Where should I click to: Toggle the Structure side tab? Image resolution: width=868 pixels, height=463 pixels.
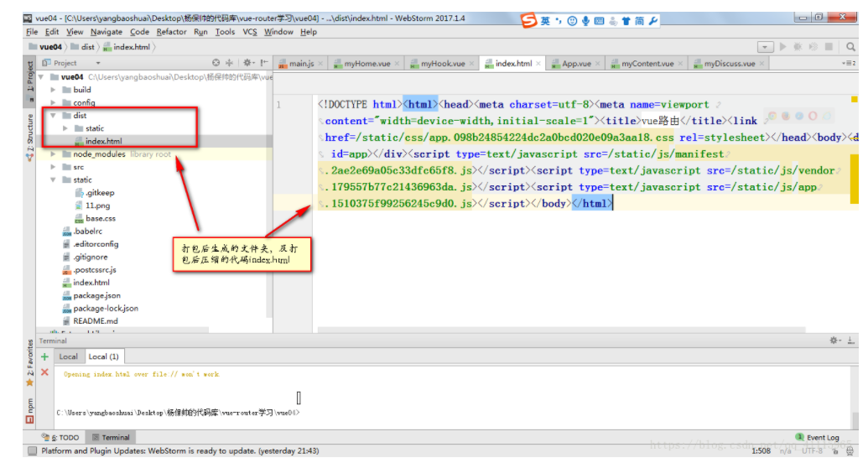(30, 137)
